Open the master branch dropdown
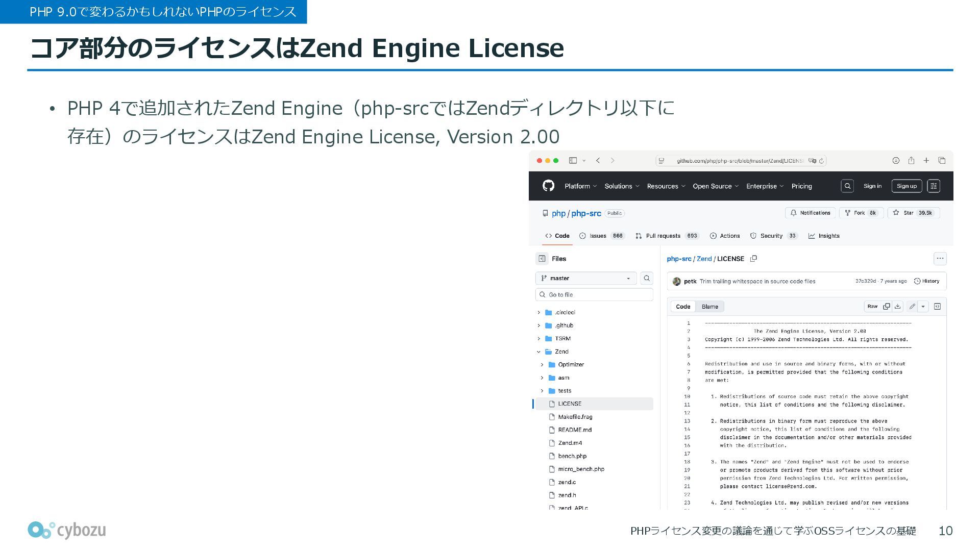This screenshot has width=980, height=551. [x=586, y=278]
